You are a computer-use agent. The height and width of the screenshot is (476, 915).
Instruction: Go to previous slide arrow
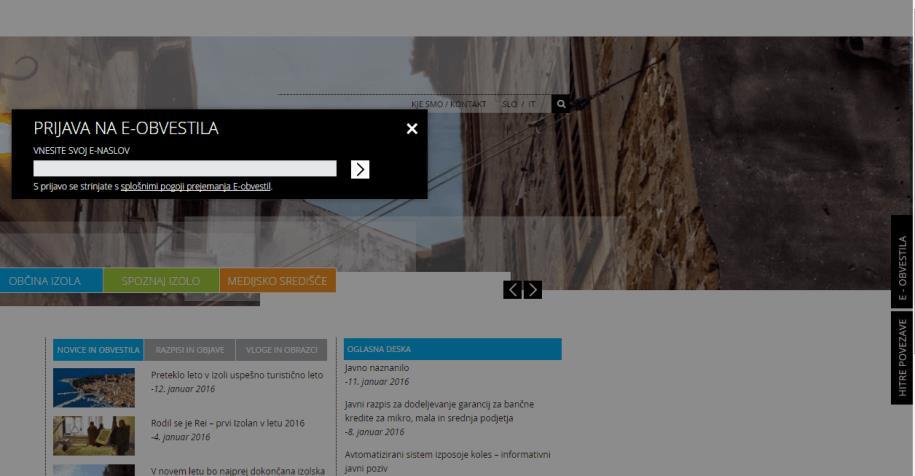[x=513, y=290]
